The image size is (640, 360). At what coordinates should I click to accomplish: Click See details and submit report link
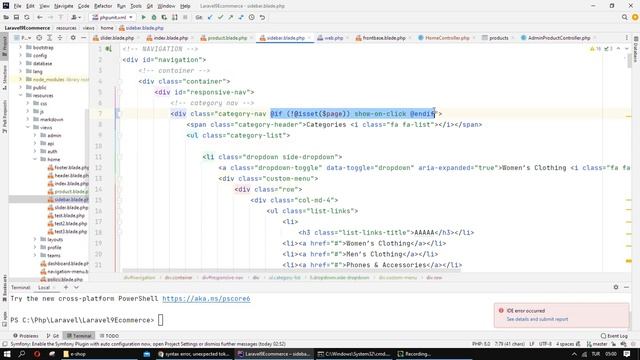pos(537,319)
